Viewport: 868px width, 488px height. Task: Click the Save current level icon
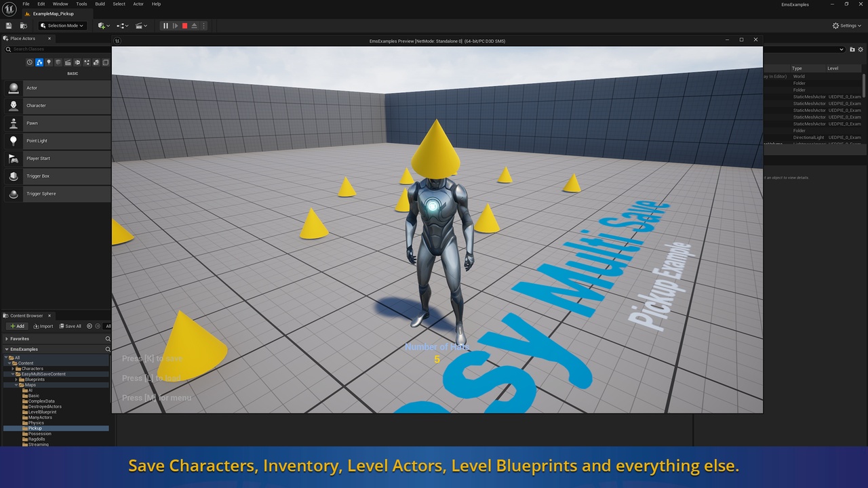click(9, 26)
